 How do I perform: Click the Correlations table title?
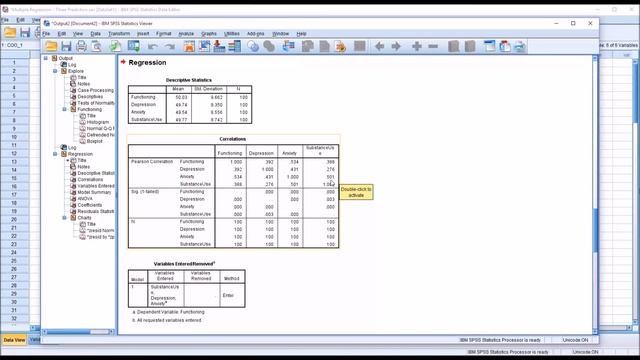233,139
